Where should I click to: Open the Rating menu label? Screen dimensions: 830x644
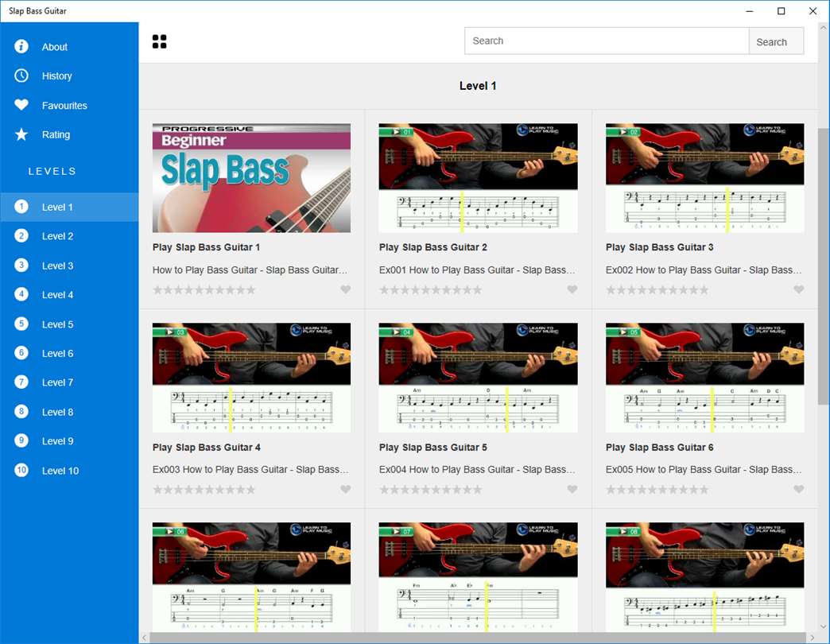click(56, 135)
